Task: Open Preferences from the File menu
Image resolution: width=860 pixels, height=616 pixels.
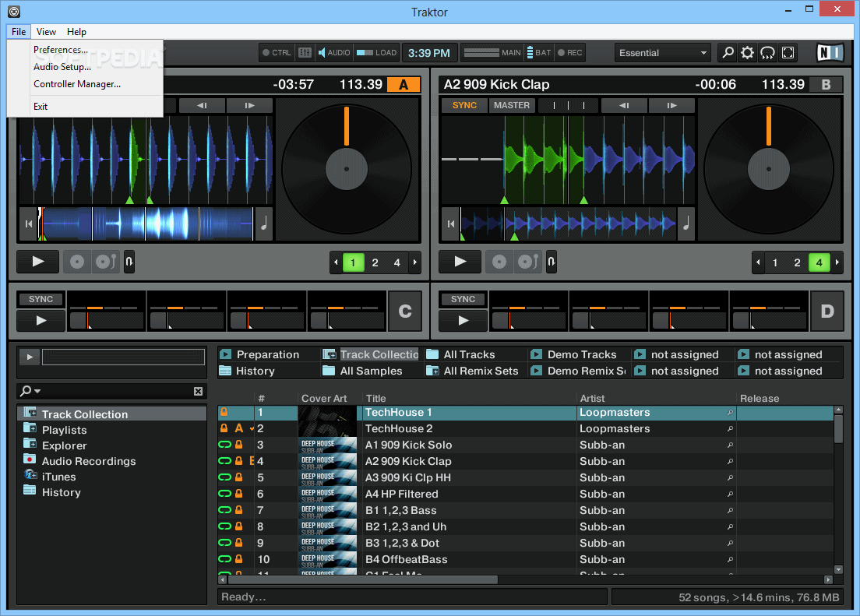Action: (60, 49)
